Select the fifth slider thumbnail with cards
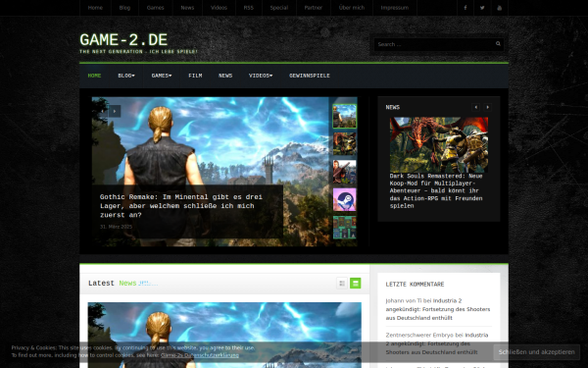This screenshot has width=588, height=368. coord(345,228)
